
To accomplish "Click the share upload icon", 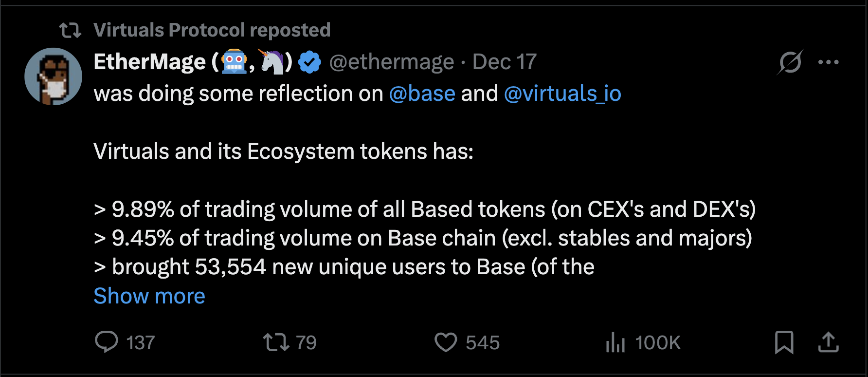I will click(x=828, y=342).
